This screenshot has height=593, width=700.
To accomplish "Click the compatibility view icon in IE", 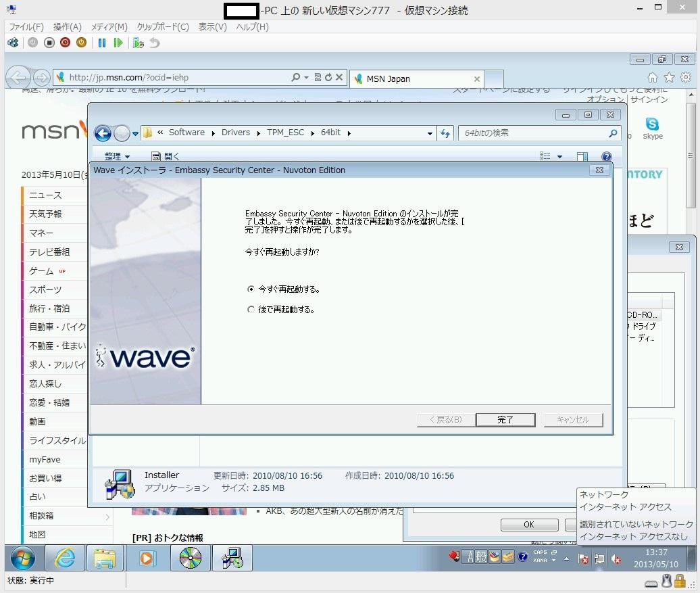I will pyautogui.click(x=318, y=77).
